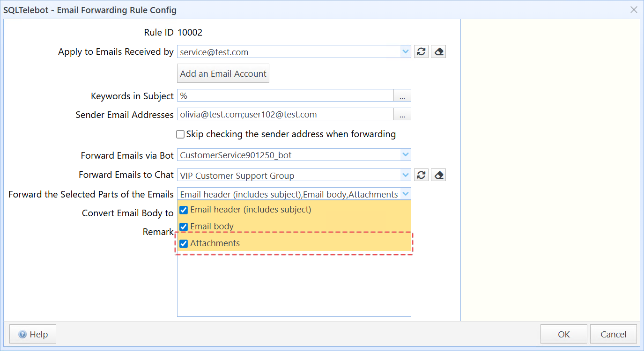Viewport: 644px width, 351px height.
Task: Enable Skip checking the sender address
Action: click(180, 134)
